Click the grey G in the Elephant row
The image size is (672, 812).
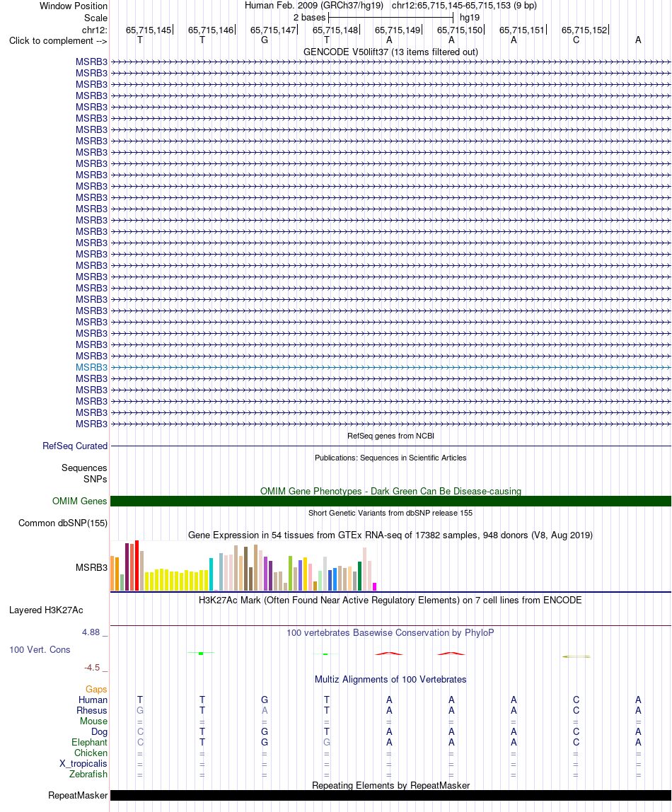point(327,742)
